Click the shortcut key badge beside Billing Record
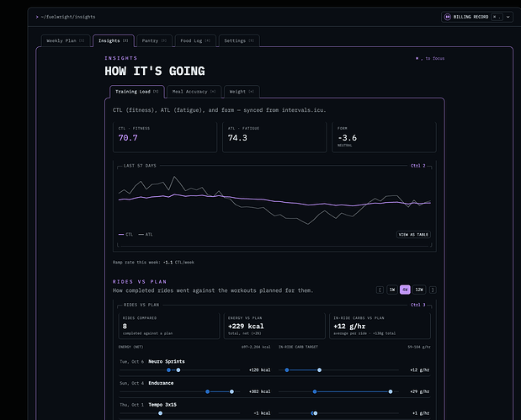The height and width of the screenshot is (420, 521). click(497, 17)
